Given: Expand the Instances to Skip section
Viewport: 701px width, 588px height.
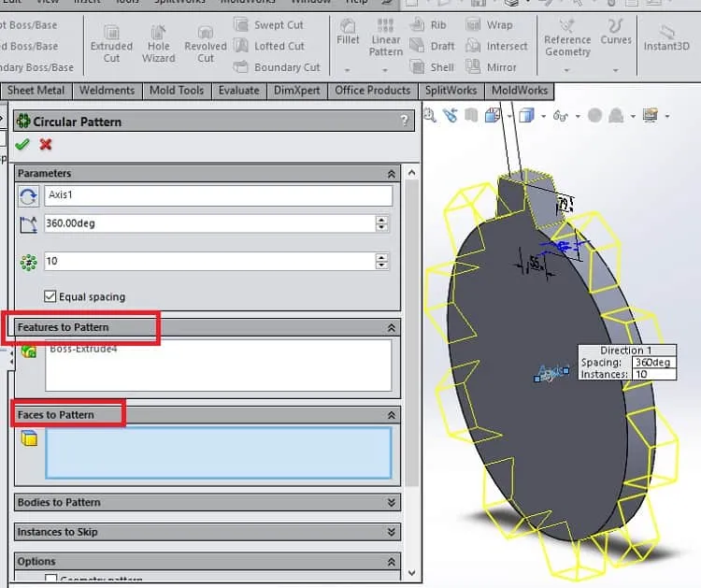Looking at the screenshot, I should tap(392, 532).
